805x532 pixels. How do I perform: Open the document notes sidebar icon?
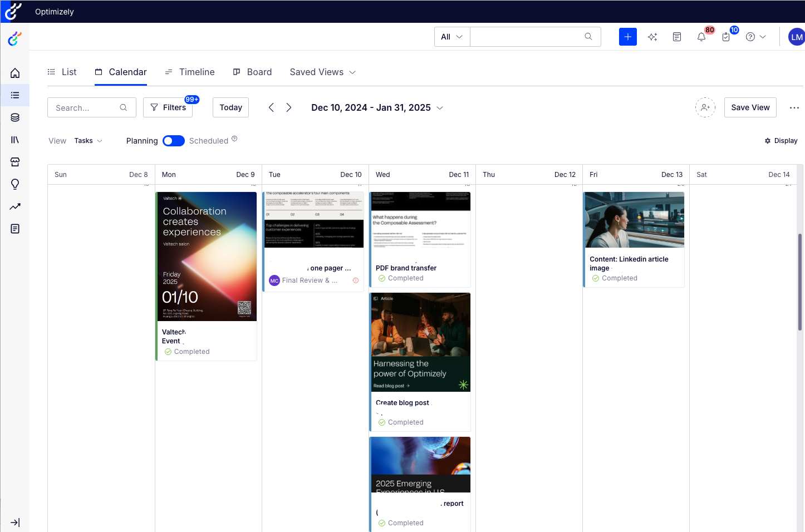[15, 229]
